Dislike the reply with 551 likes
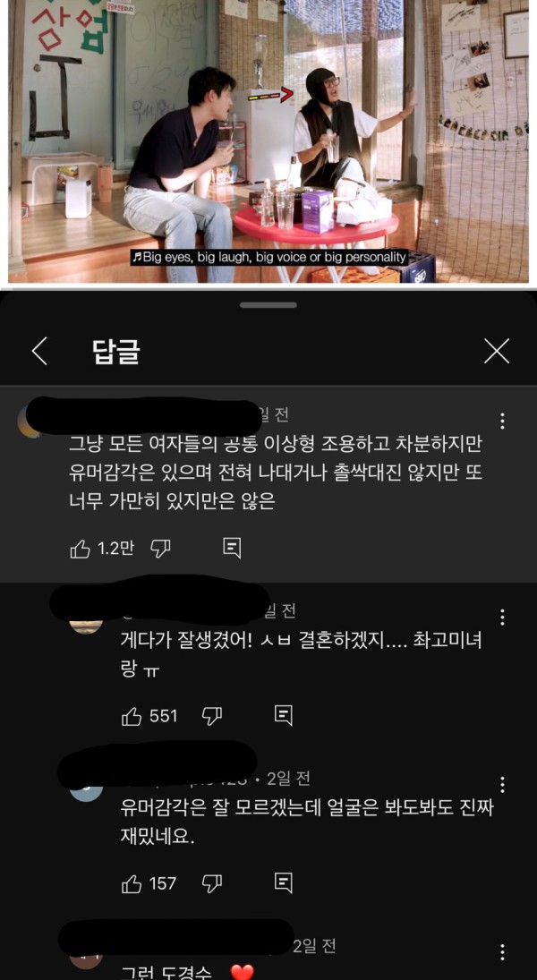Viewport: 537px width, 980px height. point(212,716)
